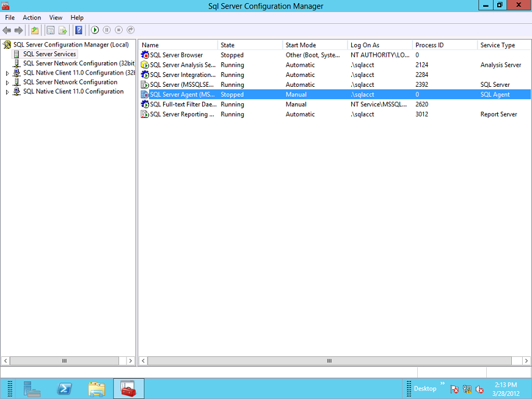Screen dimensions: 532x399
Task: Sort by the Process ID column header
Action: pos(445,45)
